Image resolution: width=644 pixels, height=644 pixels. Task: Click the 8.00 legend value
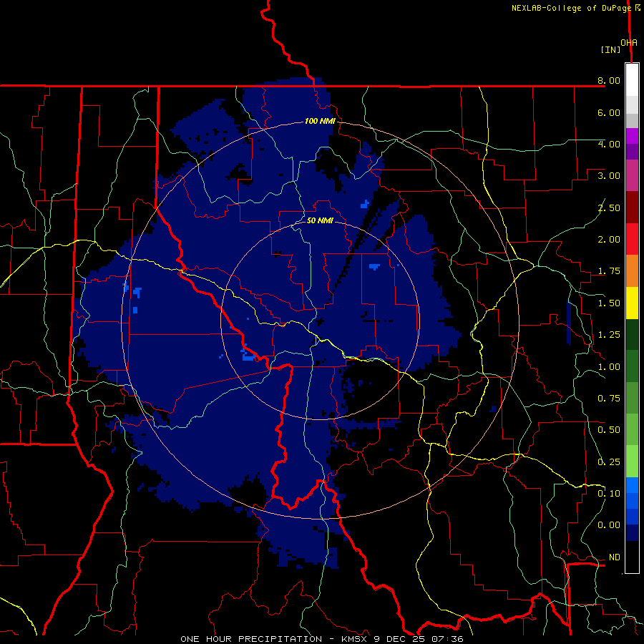coord(609,80)
